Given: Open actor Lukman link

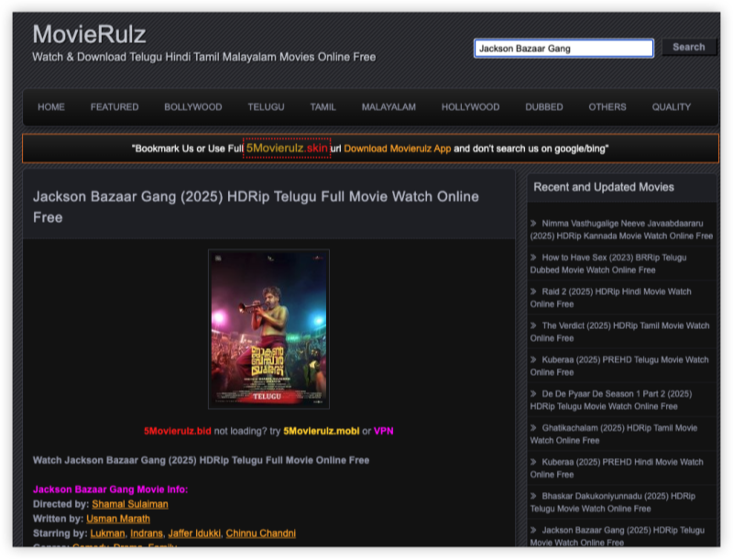Looking at the screenshot, I should click(107, 533).
